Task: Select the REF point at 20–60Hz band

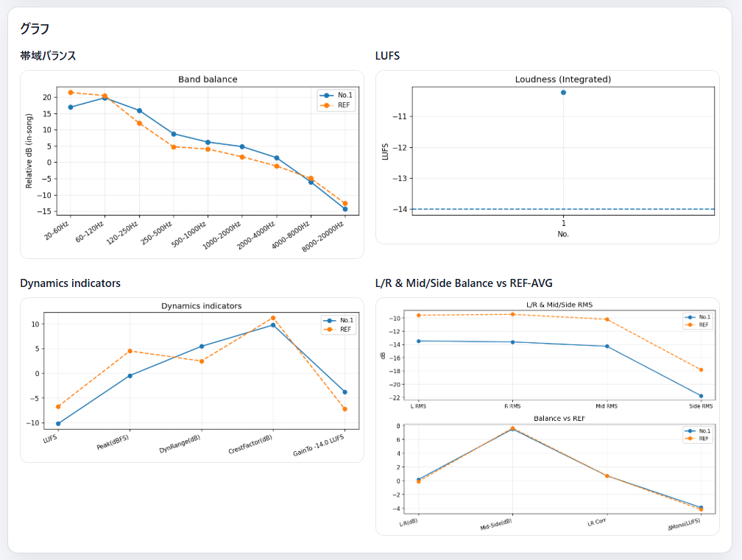Action: coord(70,93)
